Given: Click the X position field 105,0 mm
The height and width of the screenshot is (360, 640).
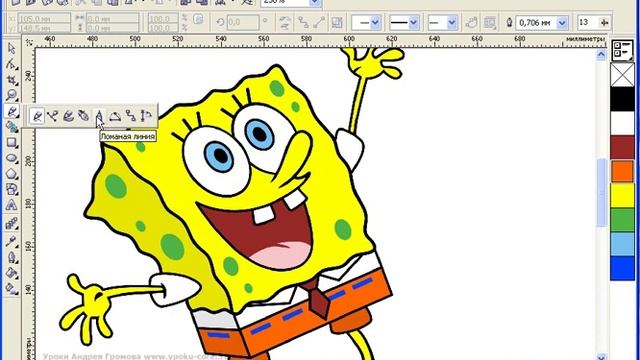Looking at the screenshot, I should click(44, 18).
